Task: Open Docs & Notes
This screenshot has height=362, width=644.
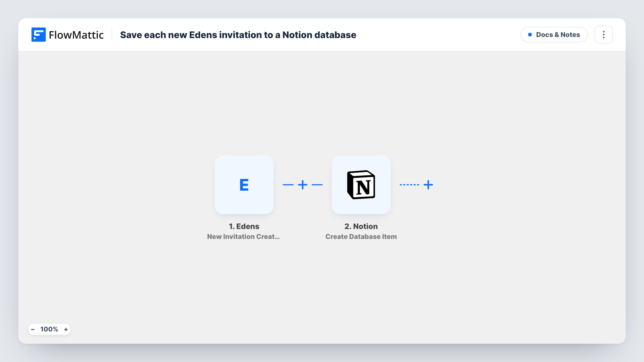Action: 554,35
